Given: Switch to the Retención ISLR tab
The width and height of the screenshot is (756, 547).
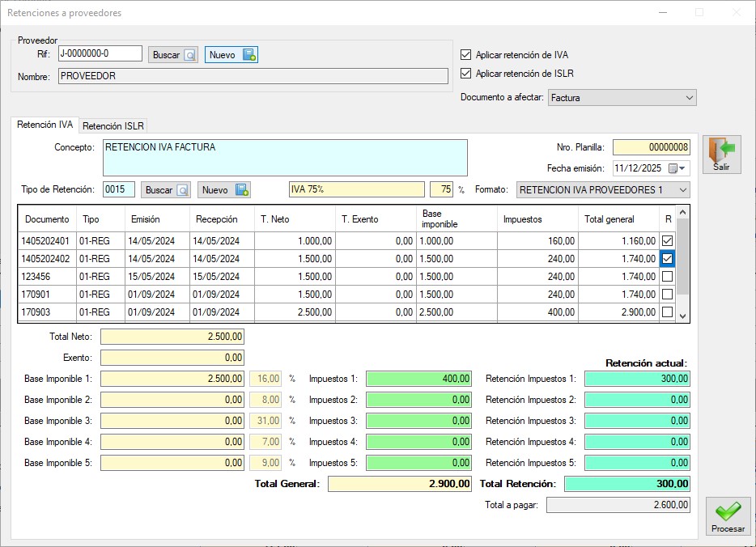Looking at the screenshot, I should pos(113,126).
